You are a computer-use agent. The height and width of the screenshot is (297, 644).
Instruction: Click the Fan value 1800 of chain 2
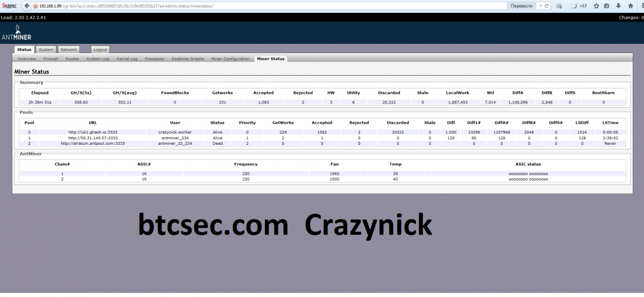[334, 179]
